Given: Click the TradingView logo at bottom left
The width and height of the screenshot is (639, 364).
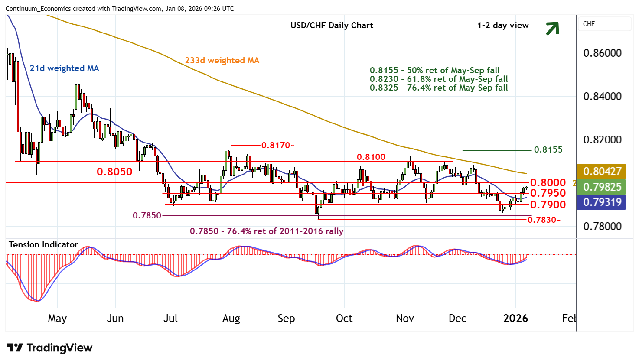Looking at the screenshot, I should (x=49, y=348).
